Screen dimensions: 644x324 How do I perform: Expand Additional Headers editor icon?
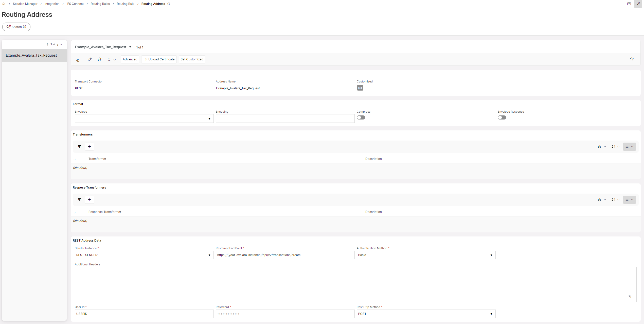click(x=630, y=296)
